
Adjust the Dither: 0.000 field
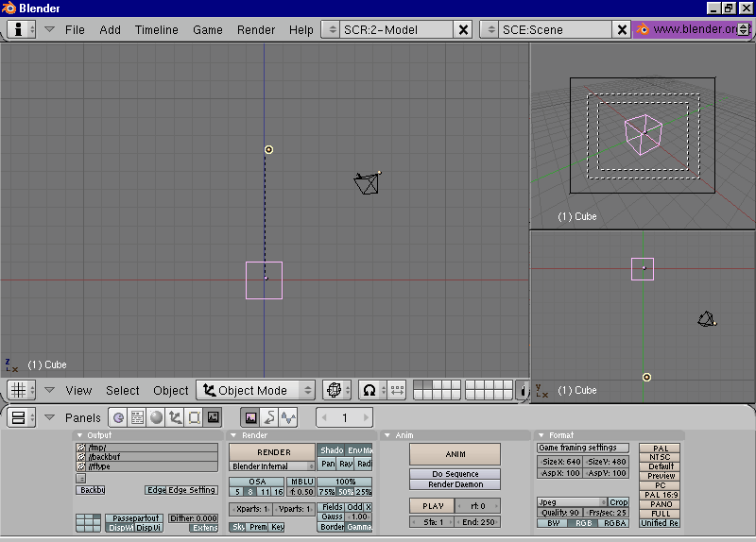[194, 517]
